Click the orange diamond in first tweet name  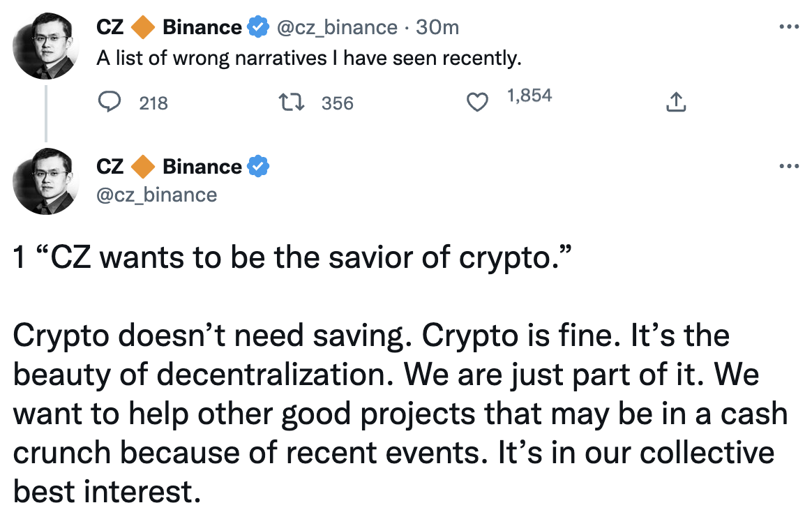143,27
